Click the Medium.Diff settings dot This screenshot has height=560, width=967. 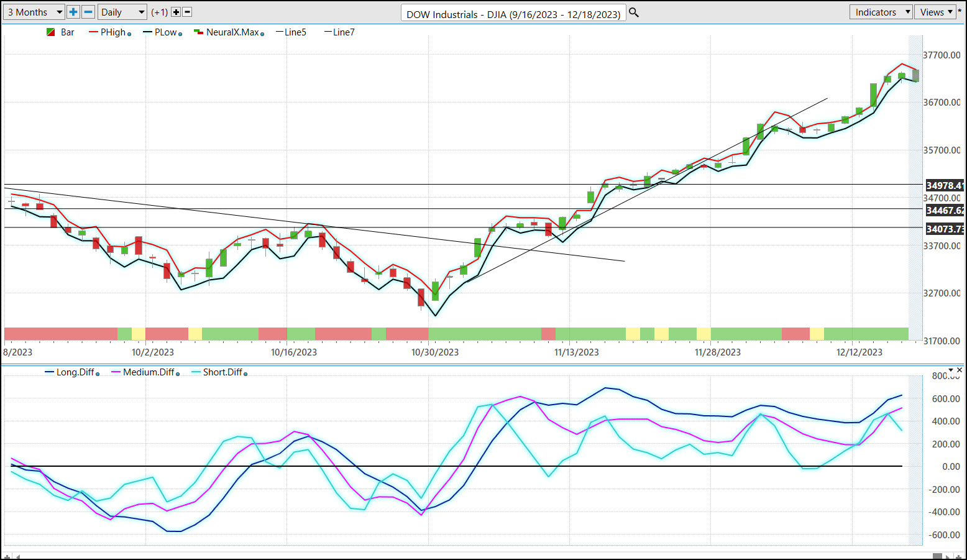(x=178, y=374)
